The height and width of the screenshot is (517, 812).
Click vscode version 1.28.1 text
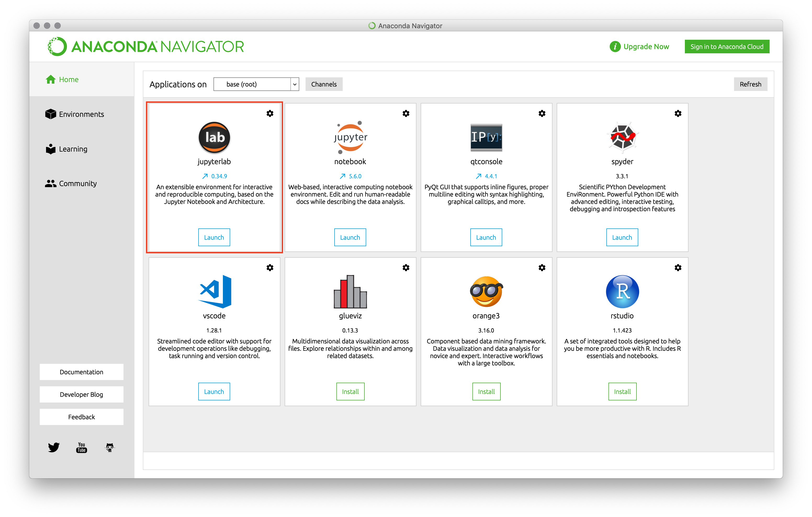[214, 330]
